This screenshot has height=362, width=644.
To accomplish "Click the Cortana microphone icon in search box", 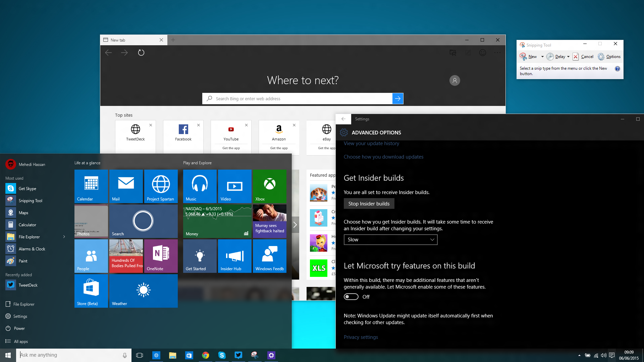I will tap(125, 355).
